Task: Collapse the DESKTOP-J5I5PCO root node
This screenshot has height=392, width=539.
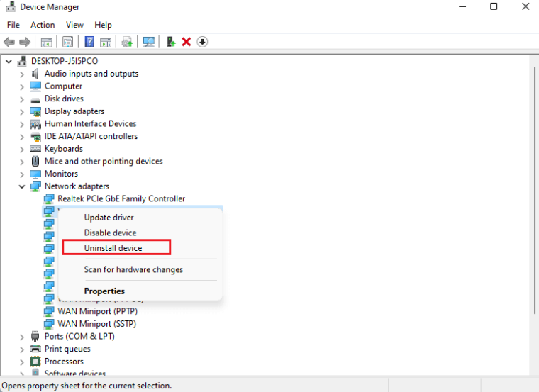Action: tap(9, 62)
